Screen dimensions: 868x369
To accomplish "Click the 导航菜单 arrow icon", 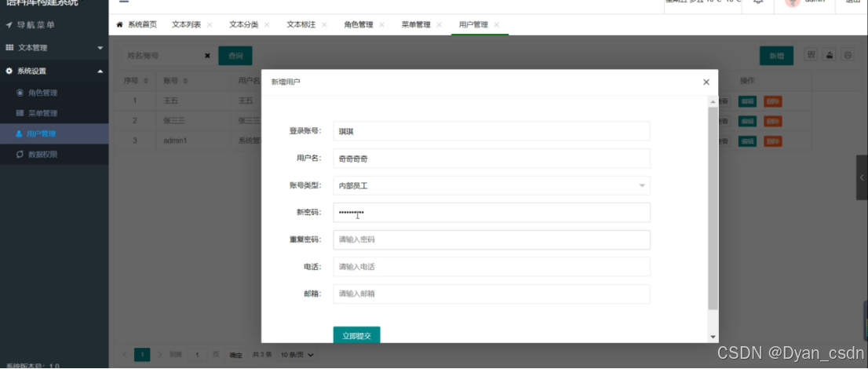I will (x=9, y=25).
